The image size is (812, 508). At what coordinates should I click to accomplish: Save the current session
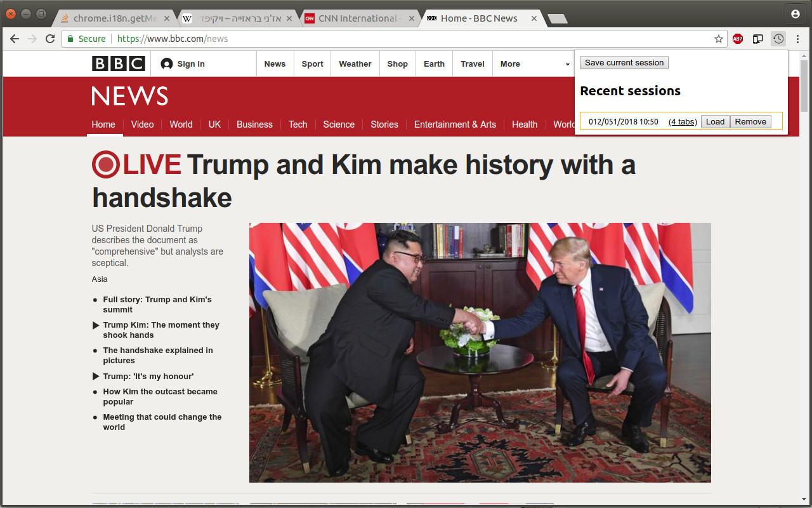click(x=624, y=63)
